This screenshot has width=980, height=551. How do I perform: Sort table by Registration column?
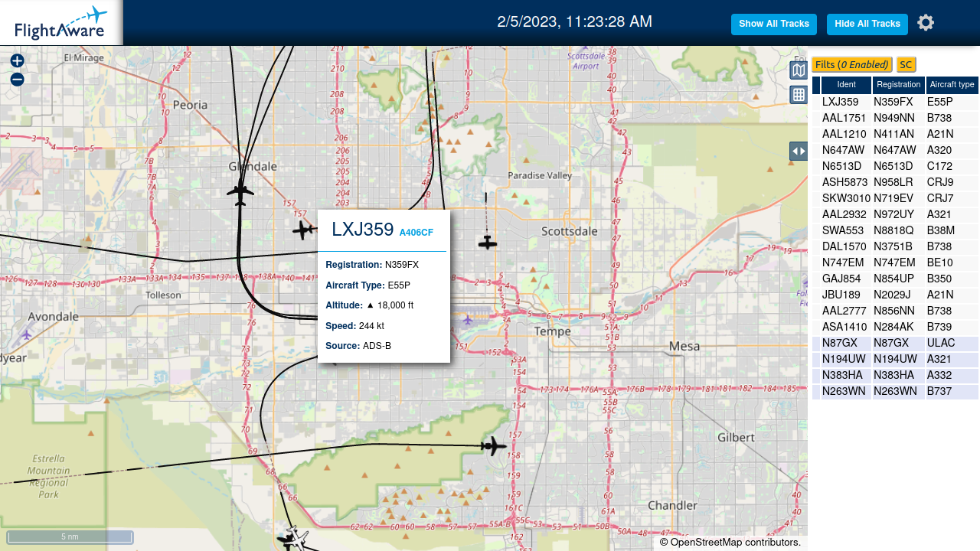pos(899,85)
